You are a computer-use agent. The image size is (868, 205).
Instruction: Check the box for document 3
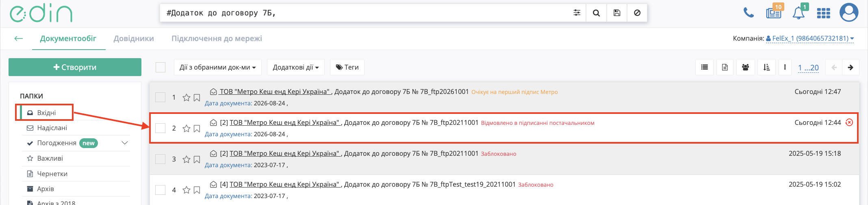tap(161, 159)
